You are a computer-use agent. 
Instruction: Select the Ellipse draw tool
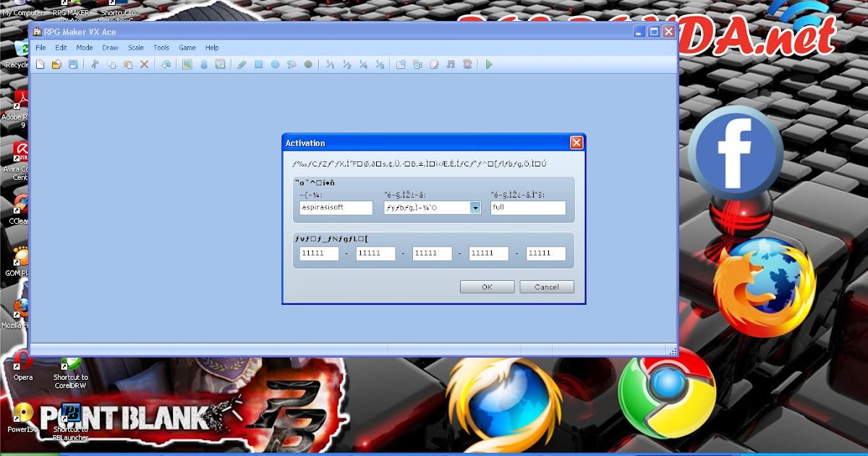pos(275,64)
